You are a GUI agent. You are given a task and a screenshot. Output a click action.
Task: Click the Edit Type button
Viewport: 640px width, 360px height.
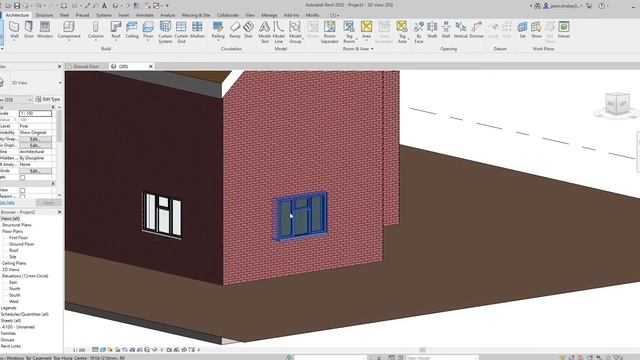tap(48, 99)
